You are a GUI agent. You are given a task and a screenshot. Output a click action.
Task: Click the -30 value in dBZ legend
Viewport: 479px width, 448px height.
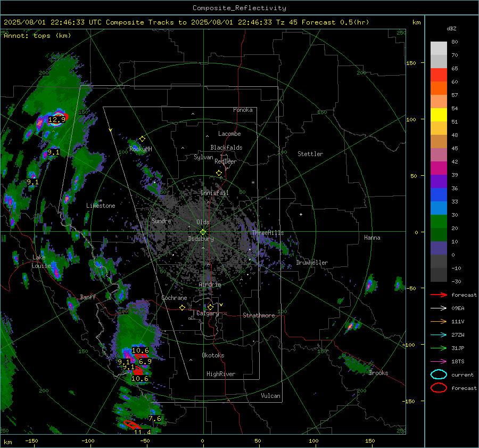click(x=456, y=281)
